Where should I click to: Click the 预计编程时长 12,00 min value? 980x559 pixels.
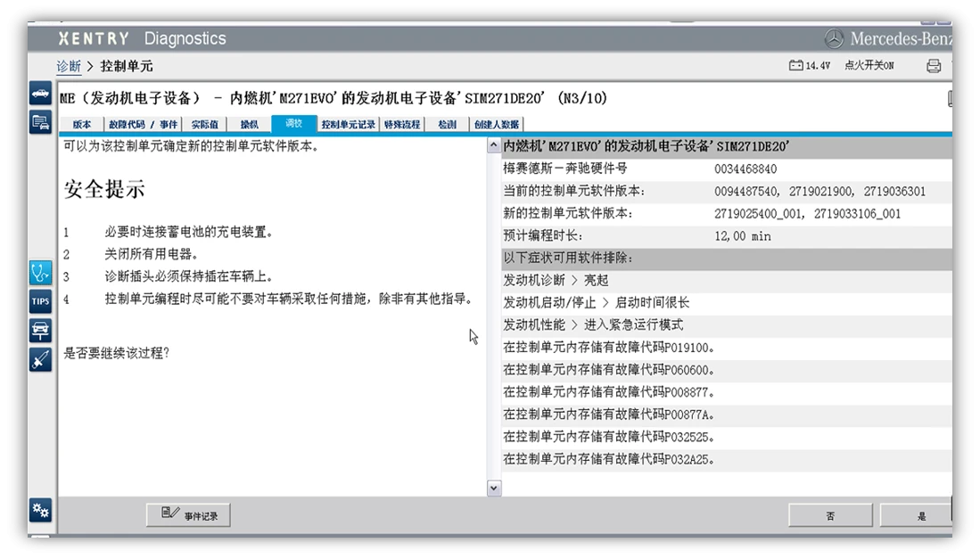[743, 236]
